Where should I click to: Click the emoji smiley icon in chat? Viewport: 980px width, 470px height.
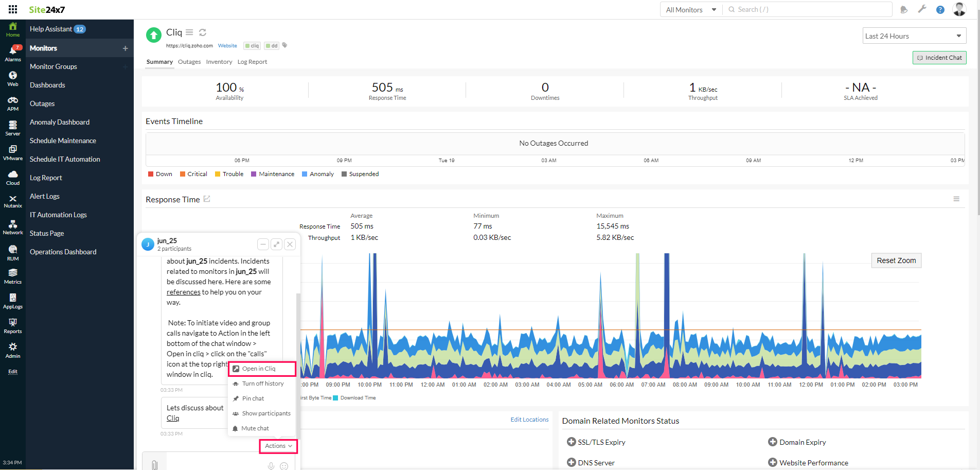tap(284, 466)
